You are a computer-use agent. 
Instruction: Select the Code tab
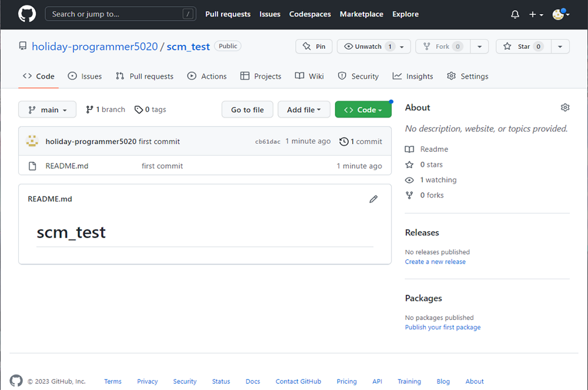click(38, 76)
